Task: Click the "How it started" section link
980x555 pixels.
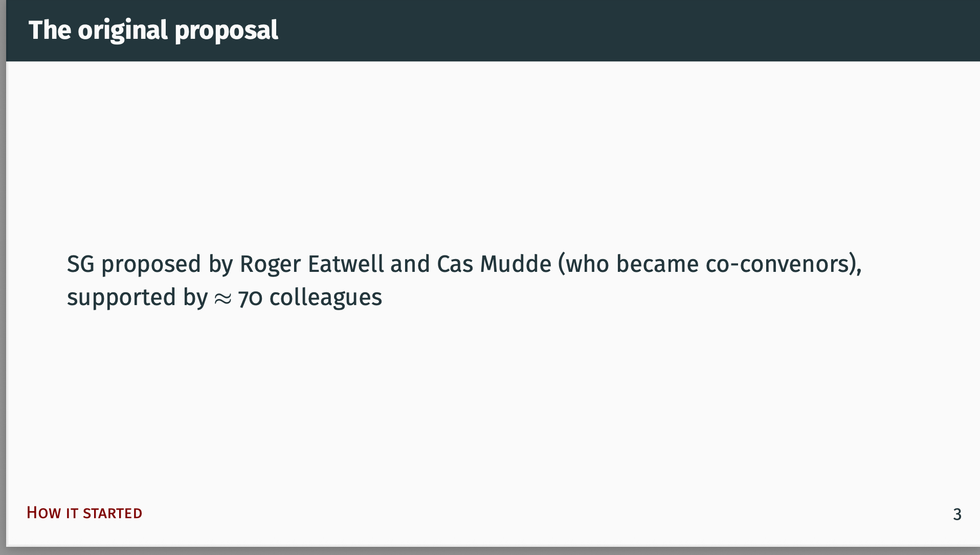Action: (x=84, y=513)
